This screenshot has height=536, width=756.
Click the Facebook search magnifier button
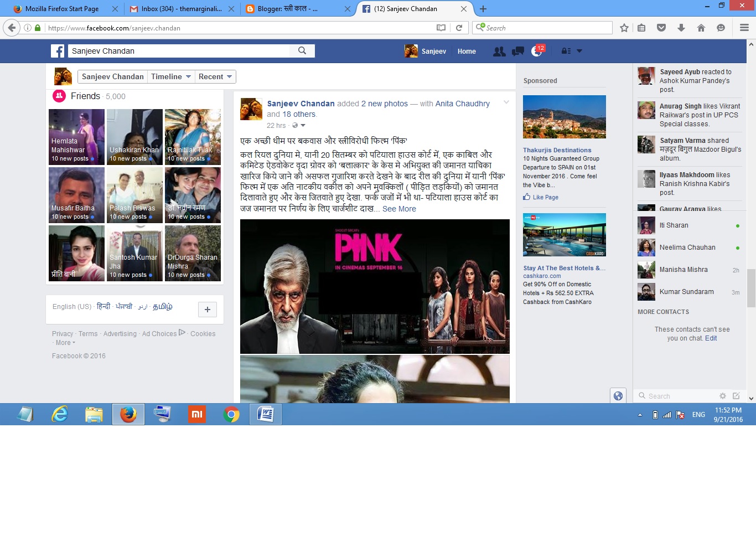pyautogui.click(x=302, y=51)
